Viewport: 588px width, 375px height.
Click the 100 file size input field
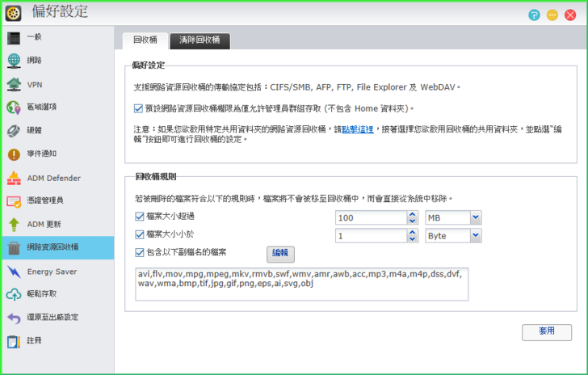[x=372, y=217]
